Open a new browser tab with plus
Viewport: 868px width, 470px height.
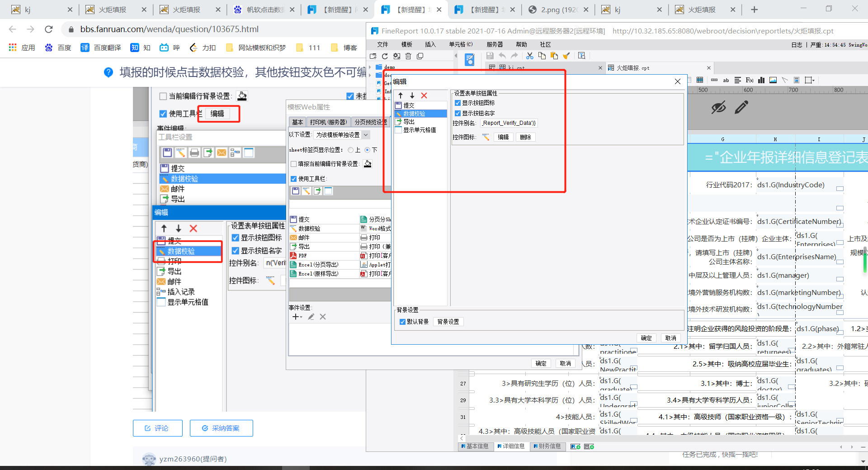754,9
